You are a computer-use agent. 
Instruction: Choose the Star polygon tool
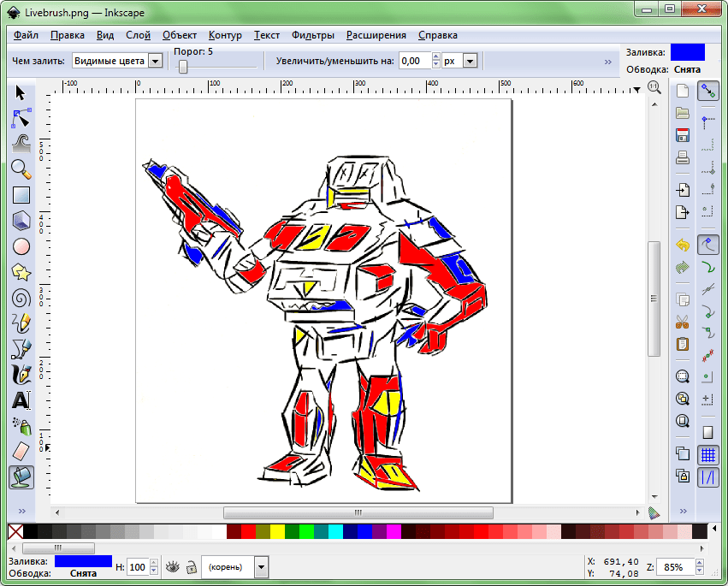21,272
